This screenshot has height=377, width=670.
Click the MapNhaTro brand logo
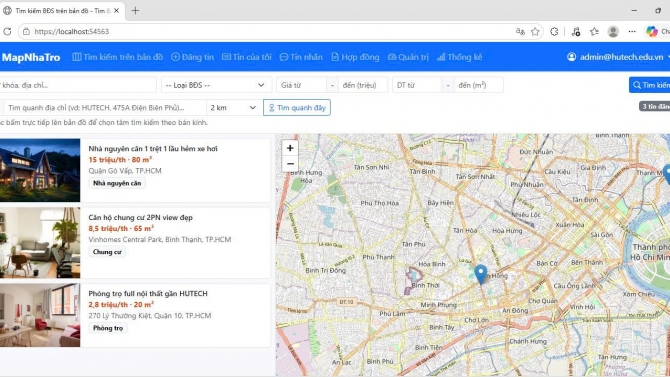[x=31, y=57]
